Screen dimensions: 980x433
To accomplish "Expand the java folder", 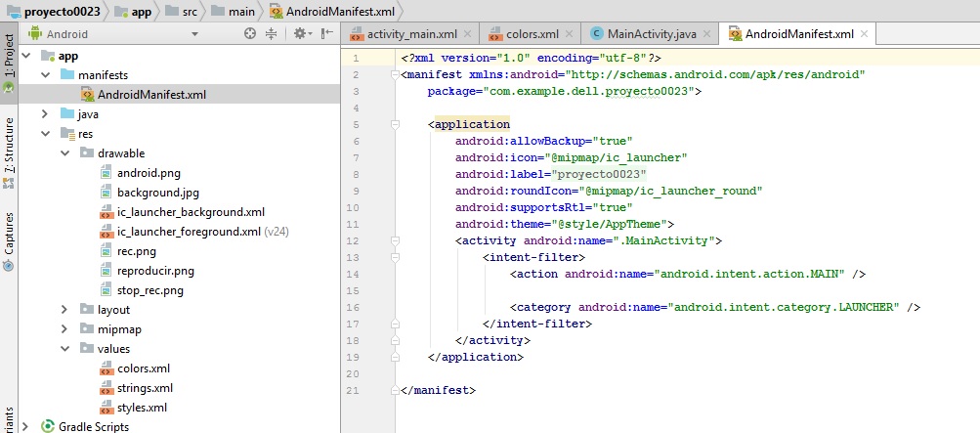I will coord(45,113).
